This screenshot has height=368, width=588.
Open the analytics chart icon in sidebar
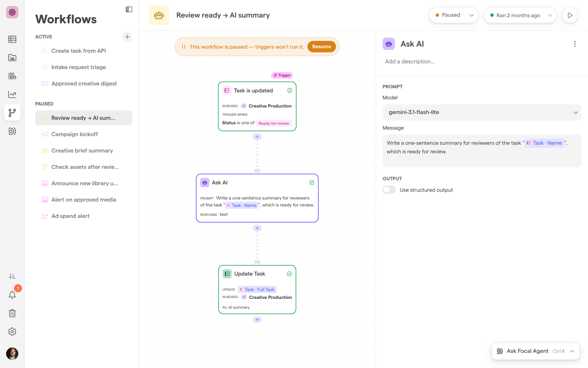point(12,94)
